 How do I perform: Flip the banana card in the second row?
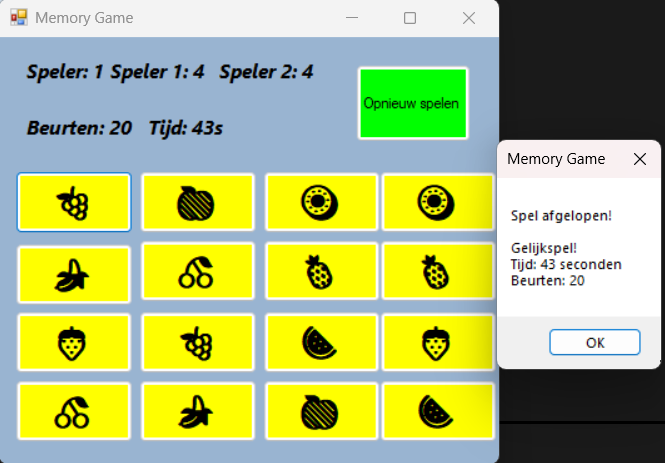tap(74, 275)
